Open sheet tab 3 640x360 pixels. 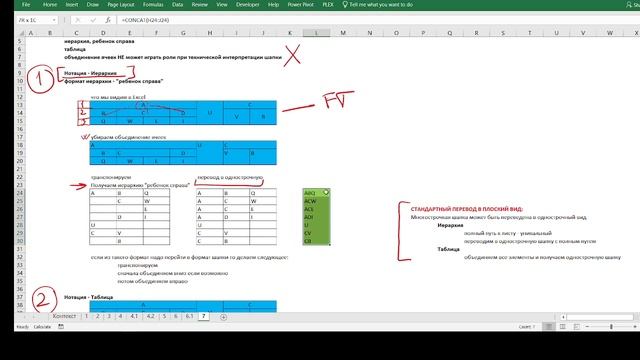pos(109,316)
